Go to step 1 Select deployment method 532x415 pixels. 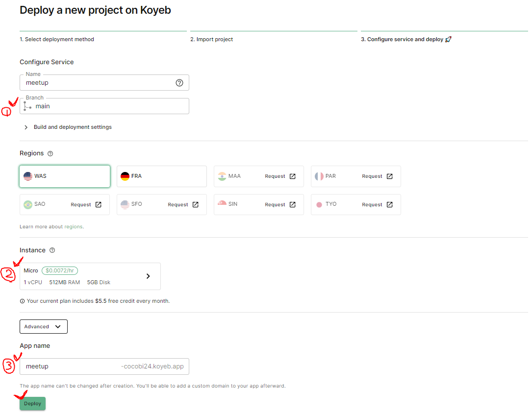pos(57,39)
